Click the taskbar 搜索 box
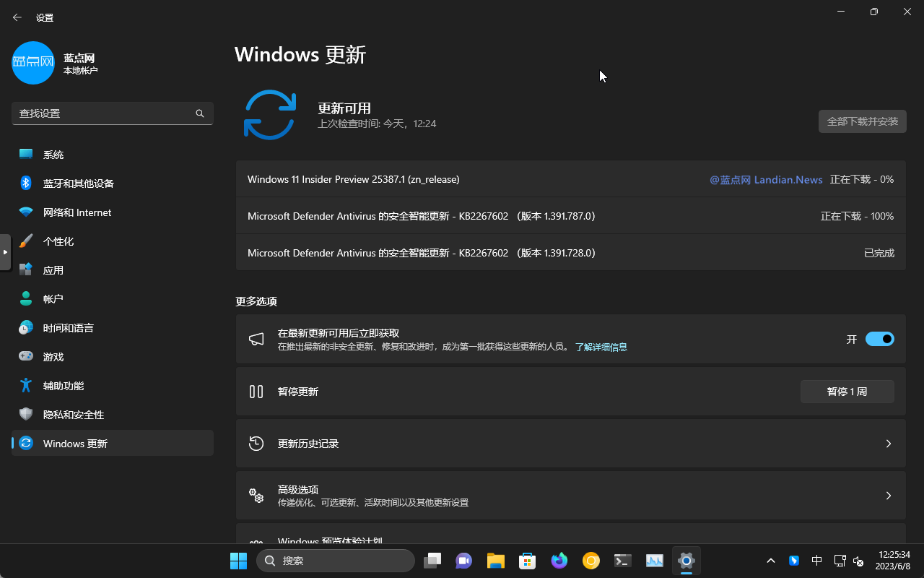924x578 pixels. [336, 561]
